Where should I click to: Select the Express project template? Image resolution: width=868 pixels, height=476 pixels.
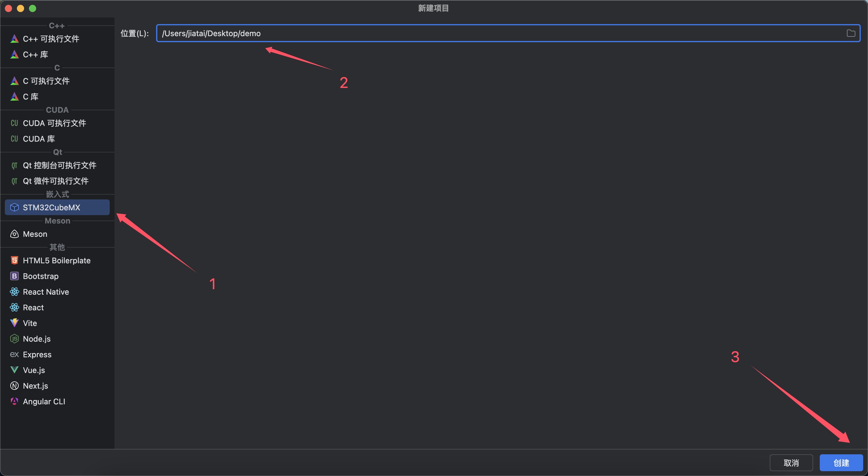point(37,354)
